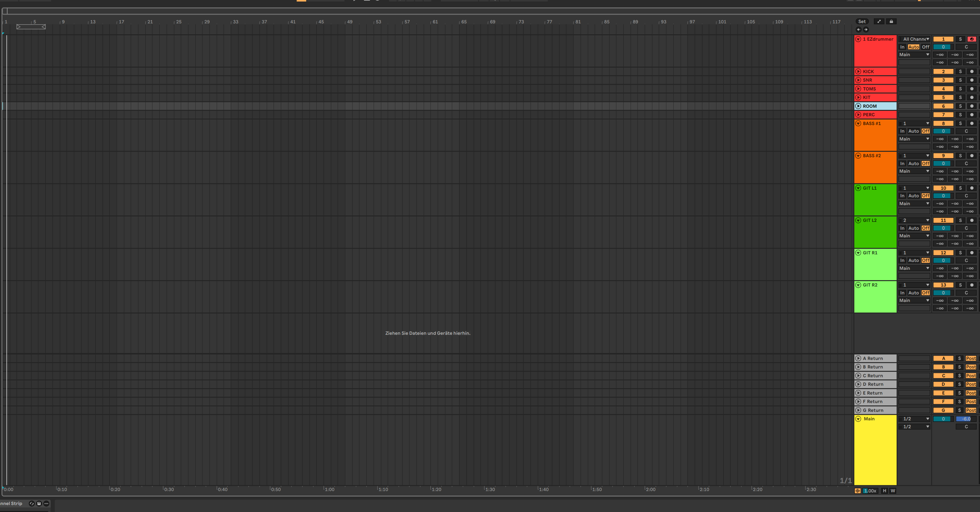980x512 pixels.
Task: Jump to previous locator arrow
Action: (859, 29)
